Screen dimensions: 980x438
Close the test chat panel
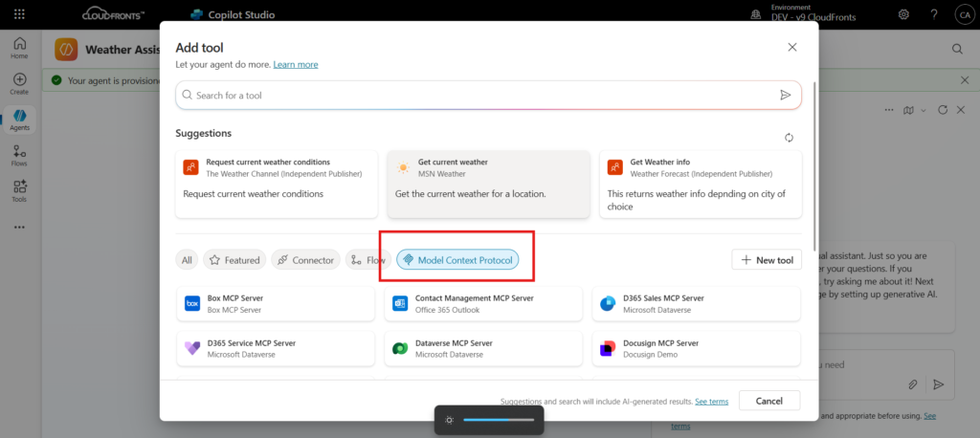point(961,110)
